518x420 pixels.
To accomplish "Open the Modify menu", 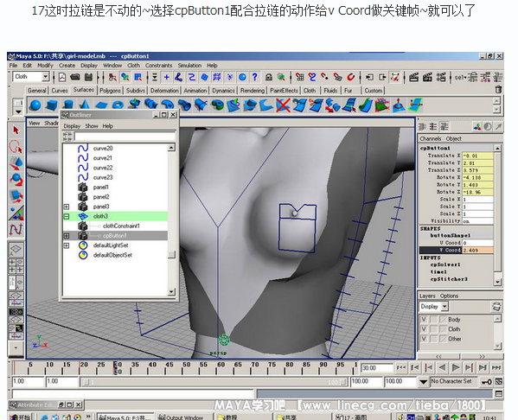I will pyautogui.click(x=45, y=66).
